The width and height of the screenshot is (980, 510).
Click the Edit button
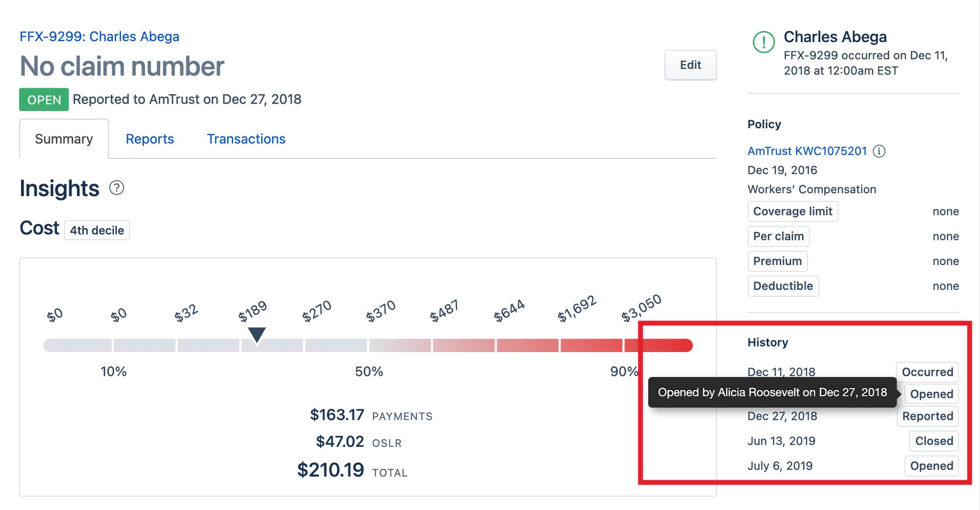pyautogui.click(x=690, y=65)
